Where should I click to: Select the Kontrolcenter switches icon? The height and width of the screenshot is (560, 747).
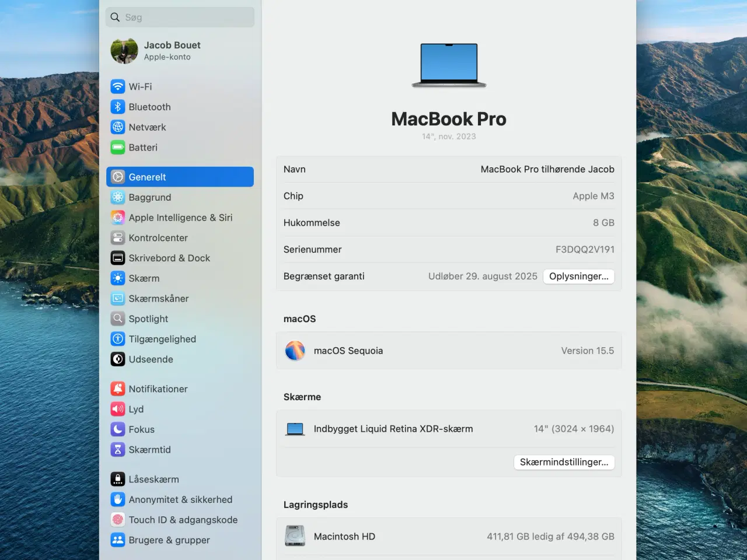point(118,238)
